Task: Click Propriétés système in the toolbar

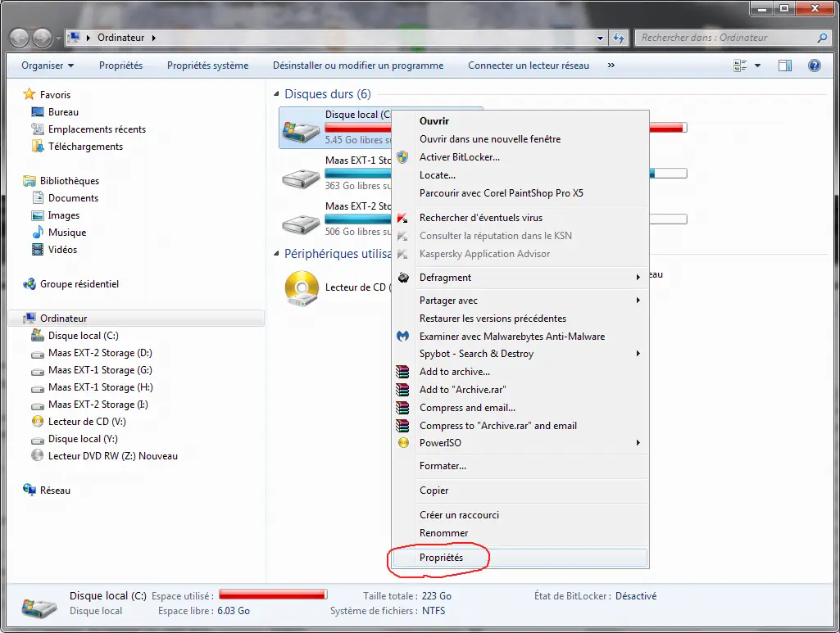Action: click(208, 66)
